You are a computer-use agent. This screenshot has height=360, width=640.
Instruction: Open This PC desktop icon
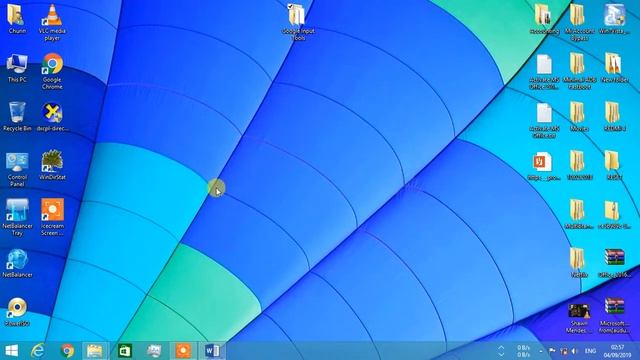tap(17, 64)
